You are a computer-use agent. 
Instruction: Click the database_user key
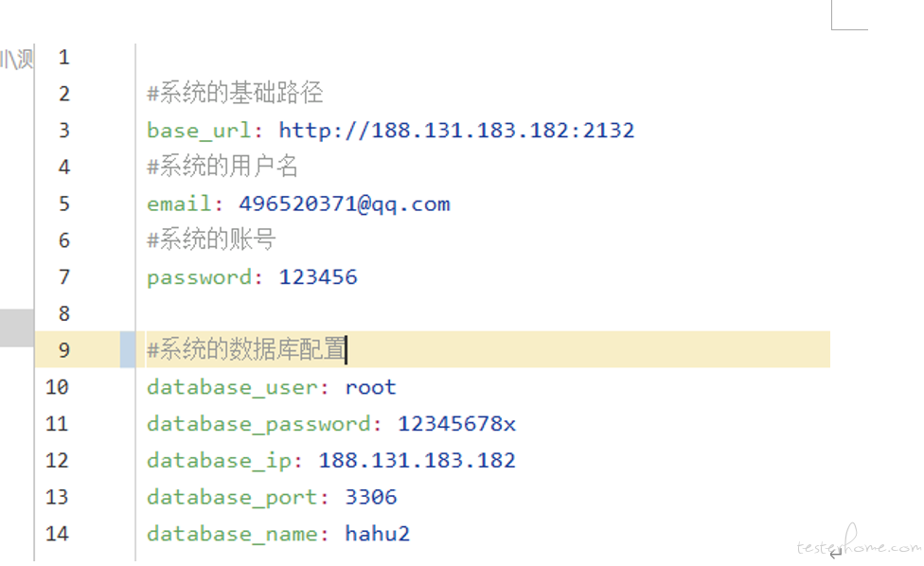pyautogui.click(x=232, y=388)
